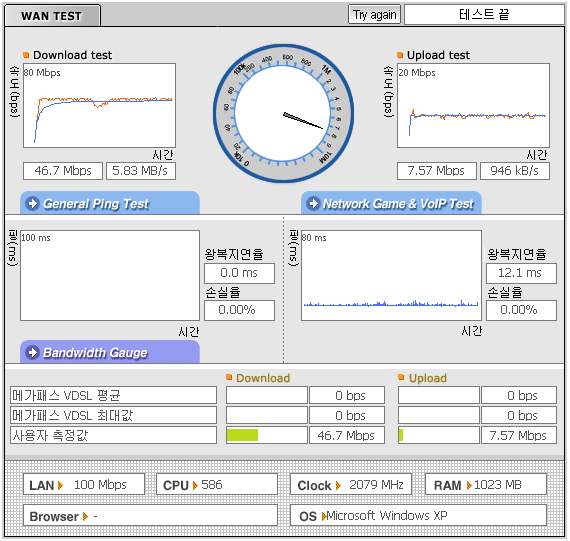Click the orange square beside Upload test
570x541 pixels.
point(400,55)
